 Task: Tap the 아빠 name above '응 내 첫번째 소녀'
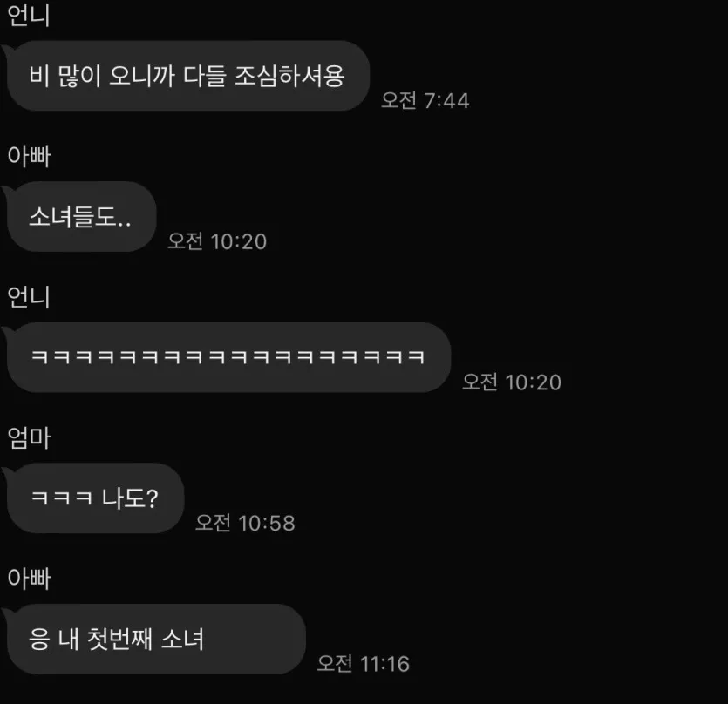[x=29, y=579]
